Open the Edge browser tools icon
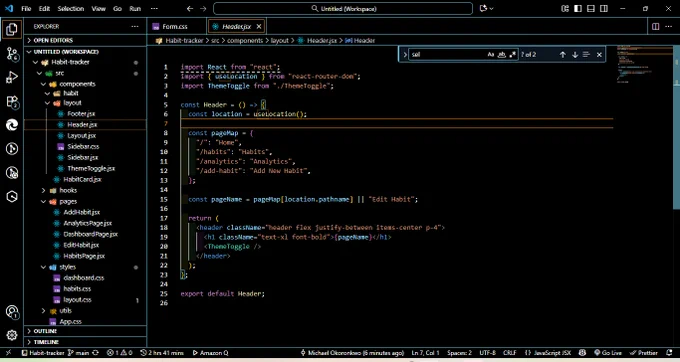The height and width of the screenshot is (362, 680). 12,125
